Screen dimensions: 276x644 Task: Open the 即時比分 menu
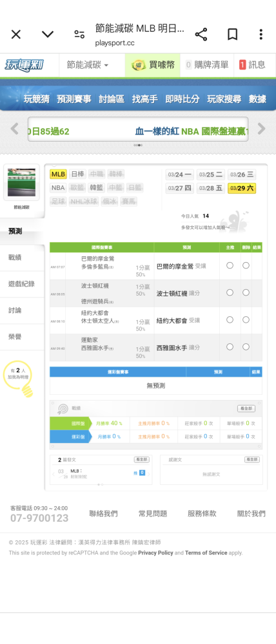coord(182,99)
